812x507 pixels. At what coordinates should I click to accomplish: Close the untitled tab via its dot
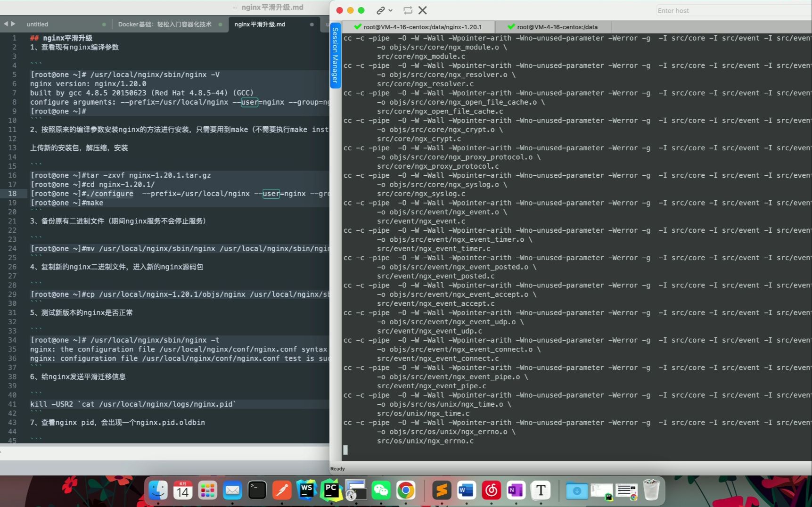(104, 25)
